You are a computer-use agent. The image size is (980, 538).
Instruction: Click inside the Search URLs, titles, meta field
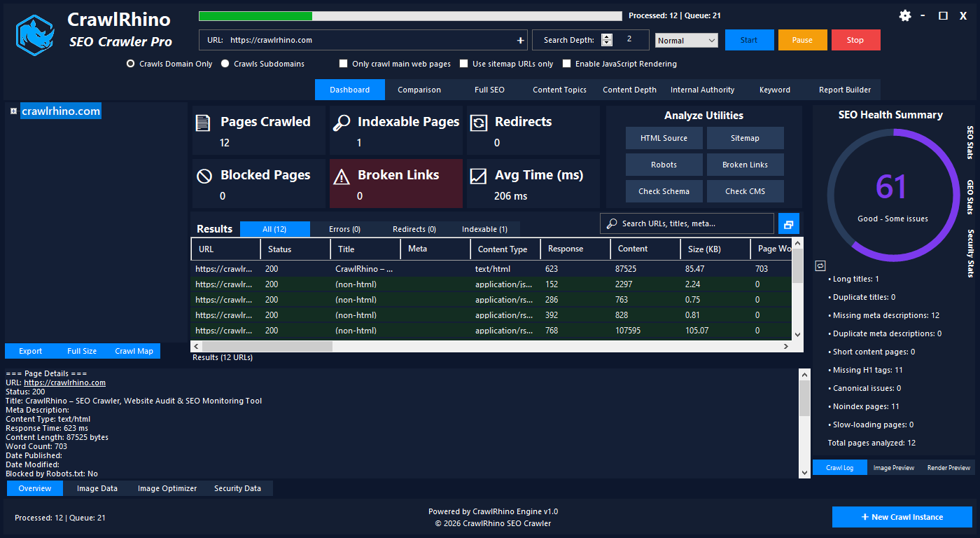(x=686, y=223)
